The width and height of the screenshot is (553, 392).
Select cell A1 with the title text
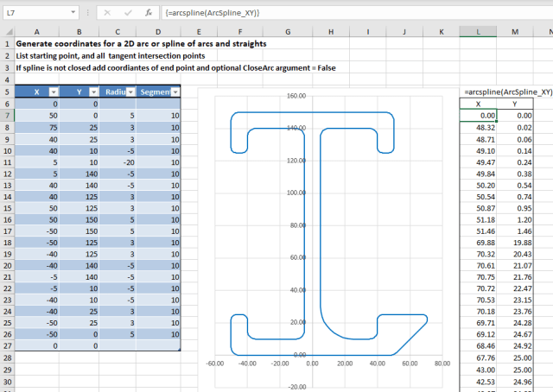coord(35,43)
